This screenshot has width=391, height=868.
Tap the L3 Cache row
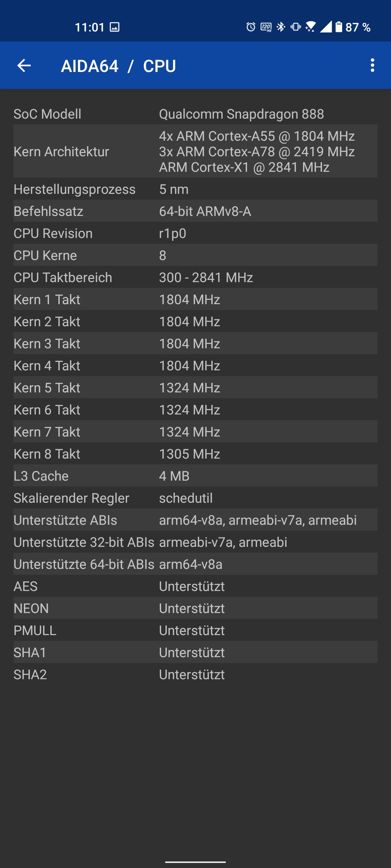tap(195, 476)
